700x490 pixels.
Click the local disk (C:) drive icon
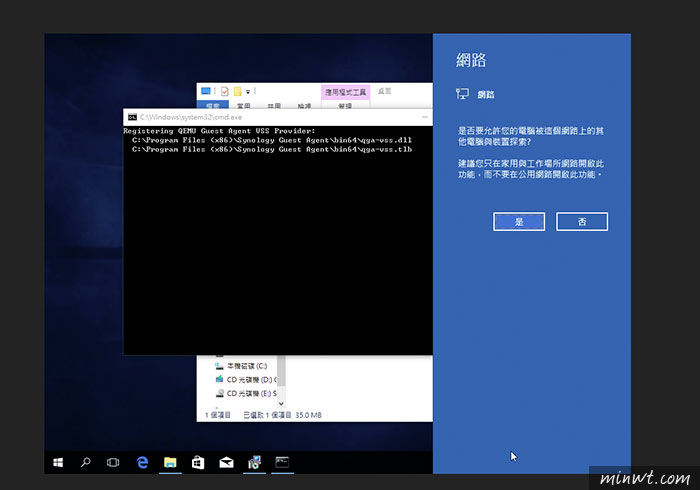pyautogui.click(x=219, y=366)
